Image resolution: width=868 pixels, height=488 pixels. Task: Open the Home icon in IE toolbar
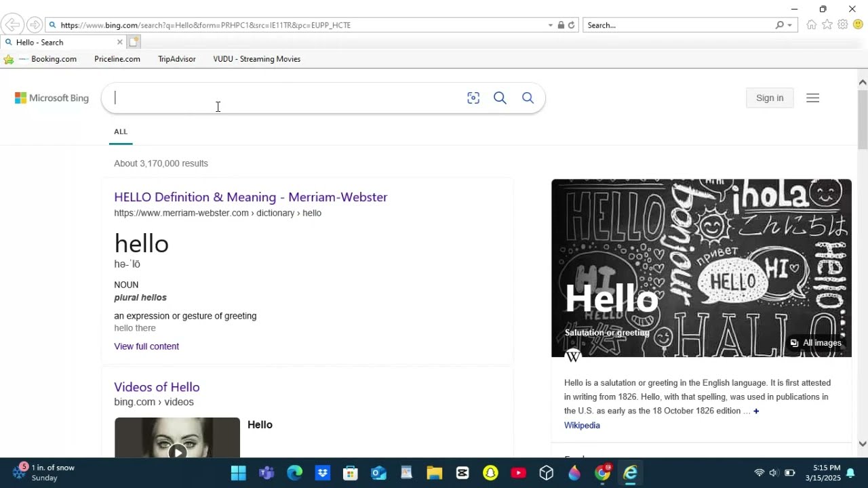click(811, 25)
